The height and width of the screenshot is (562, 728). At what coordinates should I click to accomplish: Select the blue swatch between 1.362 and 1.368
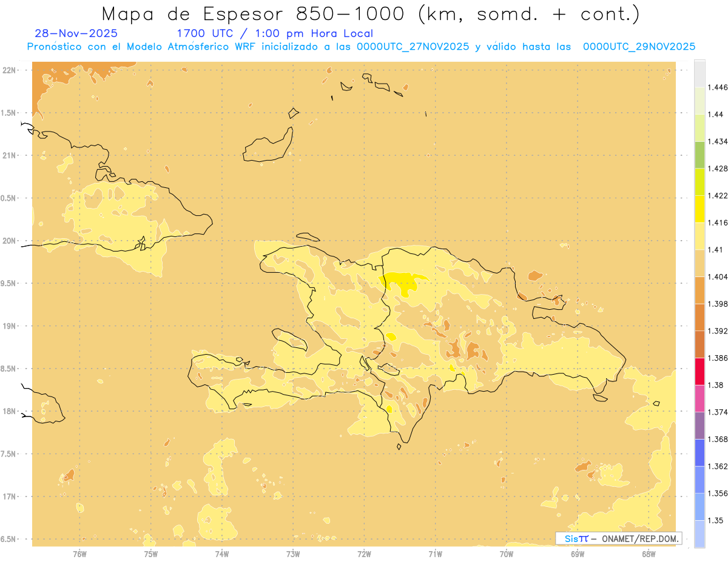[699, 452]
